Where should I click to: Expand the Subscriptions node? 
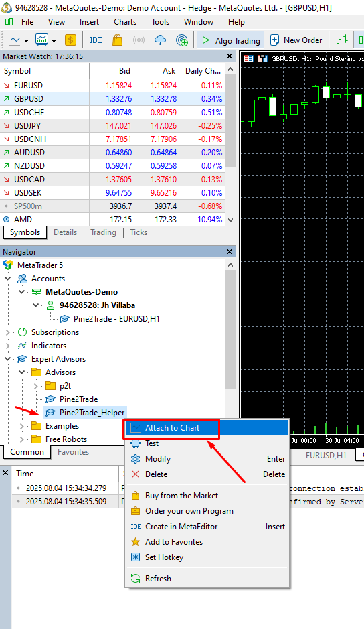(7, 332)
